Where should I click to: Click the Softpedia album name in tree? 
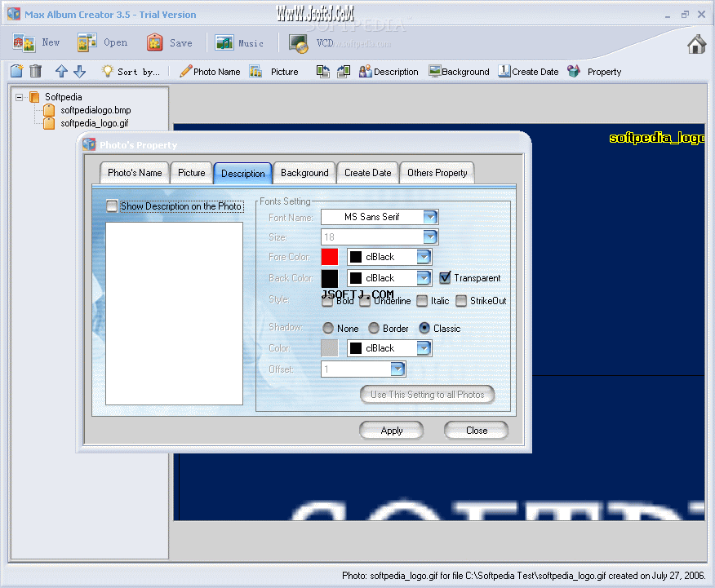(64, 97)
